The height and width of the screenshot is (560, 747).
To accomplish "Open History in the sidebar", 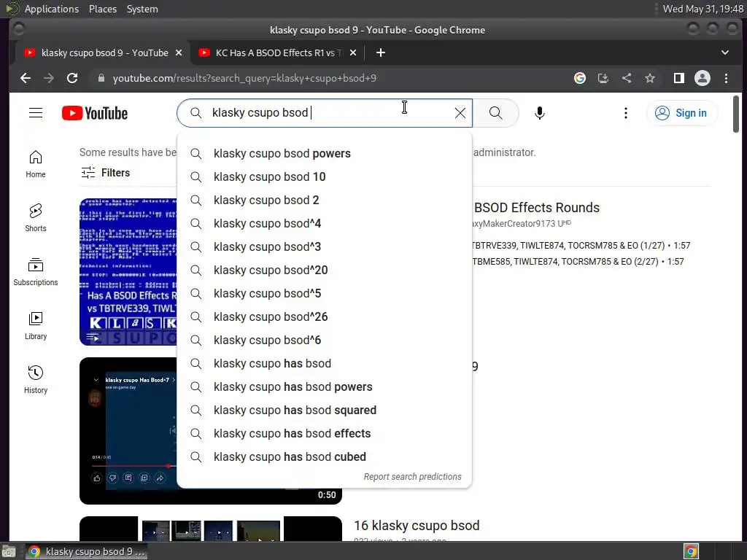I will [x=36, y=379].
